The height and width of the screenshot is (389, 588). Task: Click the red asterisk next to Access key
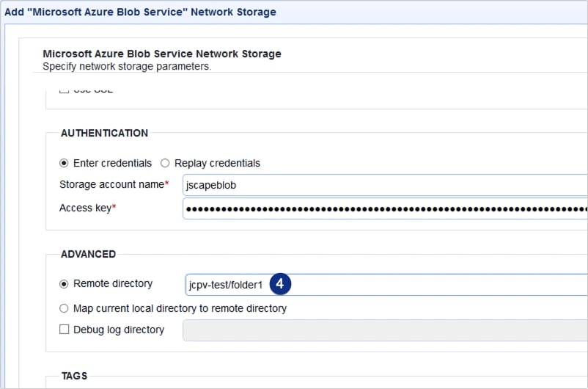pos(114,208)
